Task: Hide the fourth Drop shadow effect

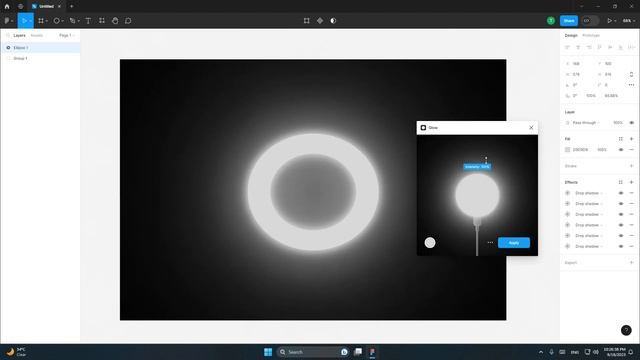Action: click(x=620, y=225)
